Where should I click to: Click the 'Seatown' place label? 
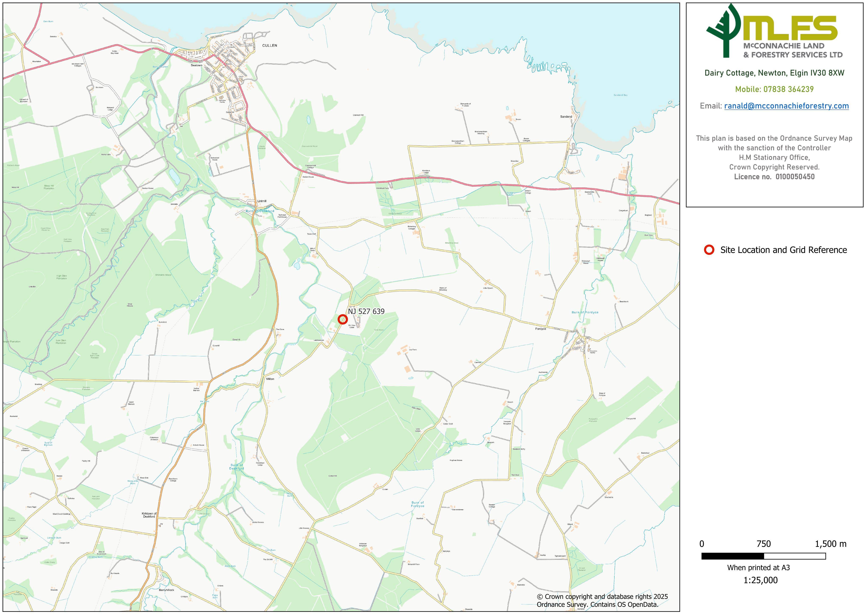coord(196,66)
